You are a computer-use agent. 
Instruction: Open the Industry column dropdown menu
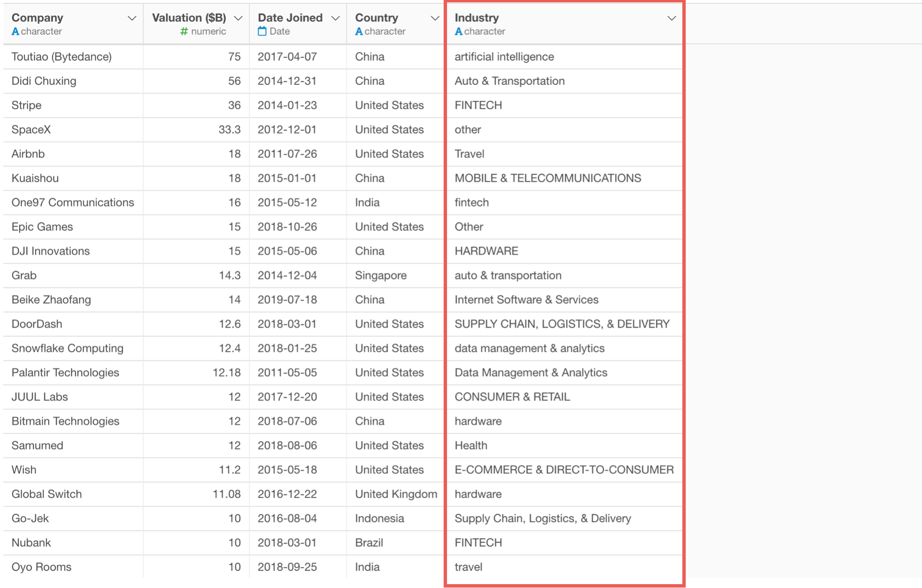(x=671, y=18)
